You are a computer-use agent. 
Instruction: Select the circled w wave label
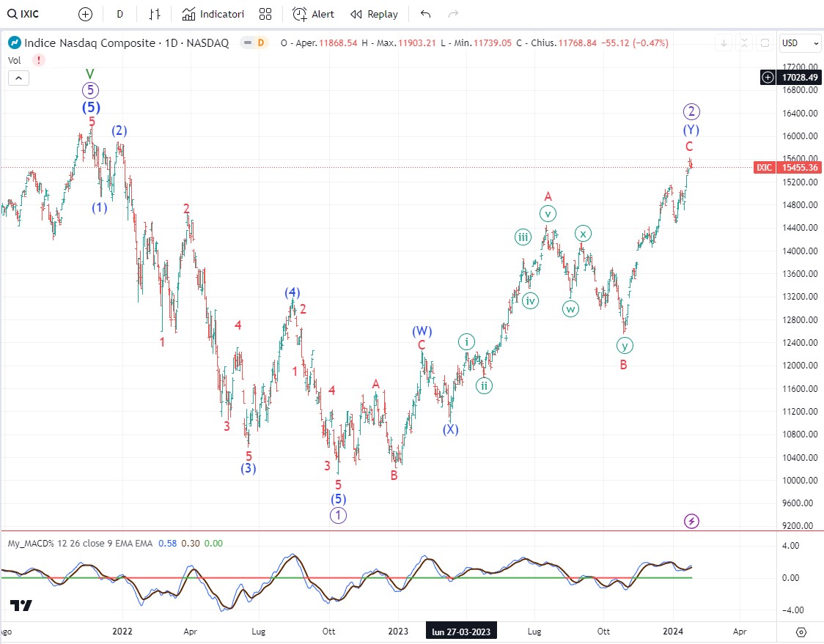click(x=570, y=308)
